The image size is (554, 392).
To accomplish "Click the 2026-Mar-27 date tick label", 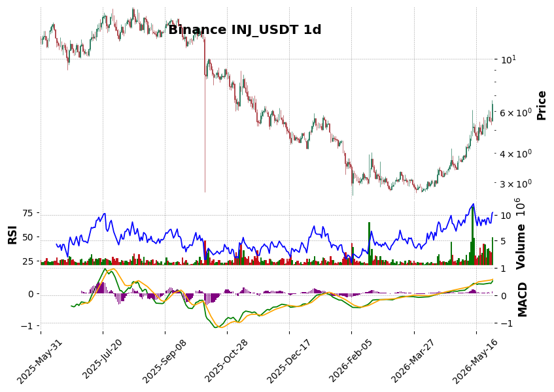I will click(413, 363).
